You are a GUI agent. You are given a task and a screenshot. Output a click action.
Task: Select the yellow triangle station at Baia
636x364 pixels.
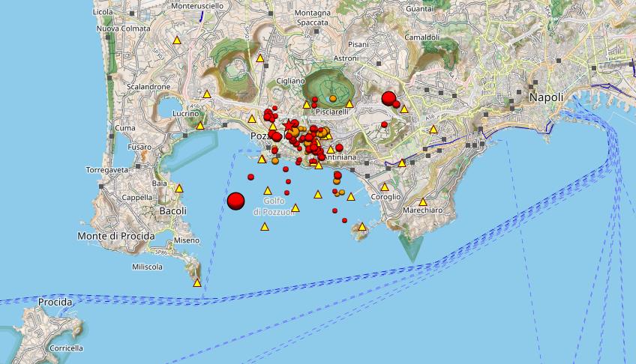(178, 189)
